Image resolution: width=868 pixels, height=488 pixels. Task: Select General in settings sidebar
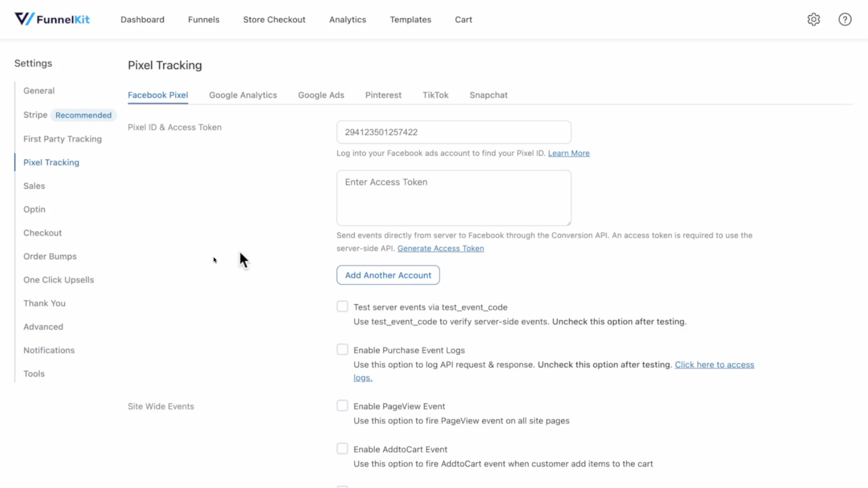click(x=39, y=91)
